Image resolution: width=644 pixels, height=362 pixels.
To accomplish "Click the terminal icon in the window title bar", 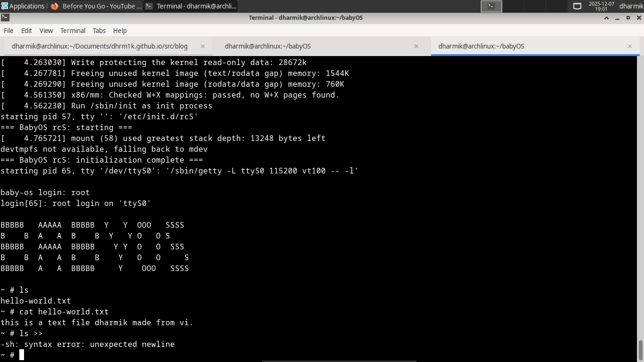I will point(5,17).
